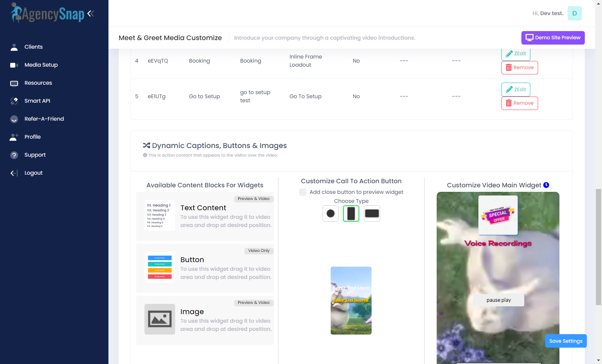
Task: Click the Smart API icon
Action: pos(14,101)
